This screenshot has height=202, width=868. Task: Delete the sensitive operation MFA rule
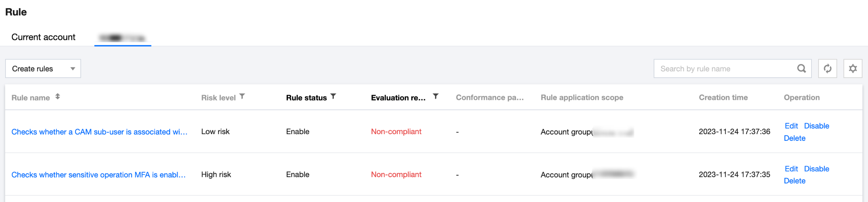pyautogui.click(x=794, y=181)
